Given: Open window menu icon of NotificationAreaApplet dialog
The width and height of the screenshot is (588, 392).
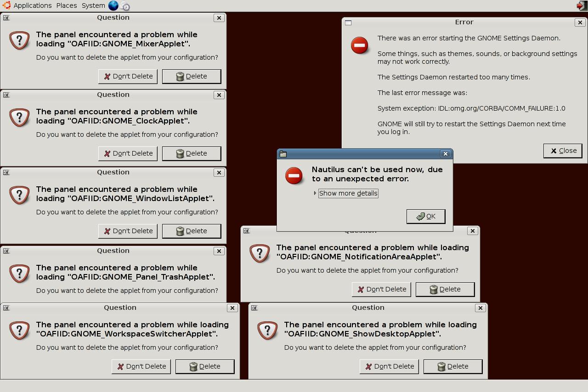Looking at the screenshot, I should (x=247, y=230).
